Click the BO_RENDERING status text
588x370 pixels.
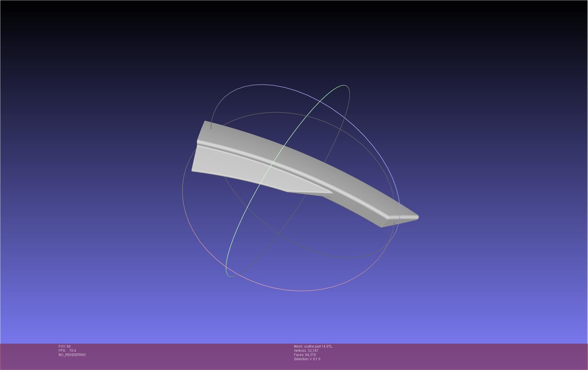coord(72,355)
